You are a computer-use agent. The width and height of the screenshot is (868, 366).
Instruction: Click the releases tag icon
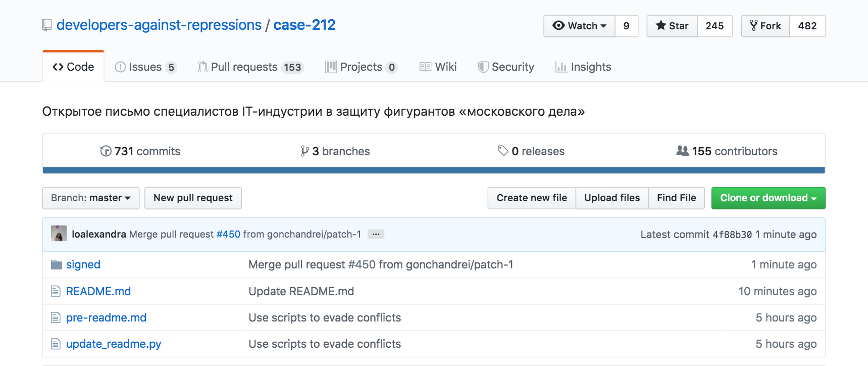point(503,151)
